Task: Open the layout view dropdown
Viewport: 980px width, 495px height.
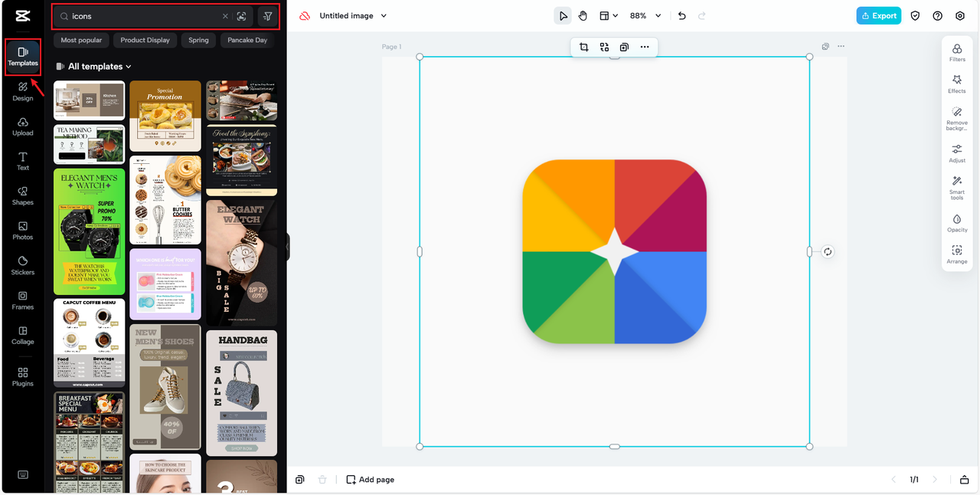Action: (609, 16)
